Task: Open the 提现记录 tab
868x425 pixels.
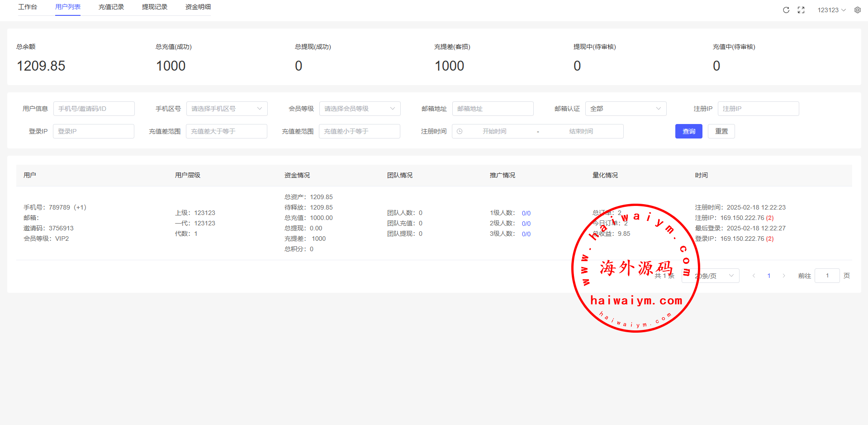Action: [x=155, y=7]
